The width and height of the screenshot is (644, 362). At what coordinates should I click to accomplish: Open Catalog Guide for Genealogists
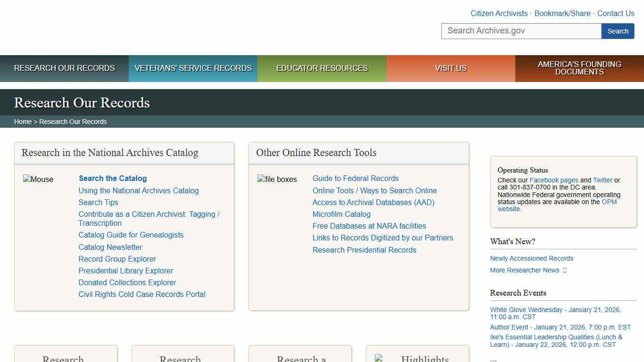point(131,235)
